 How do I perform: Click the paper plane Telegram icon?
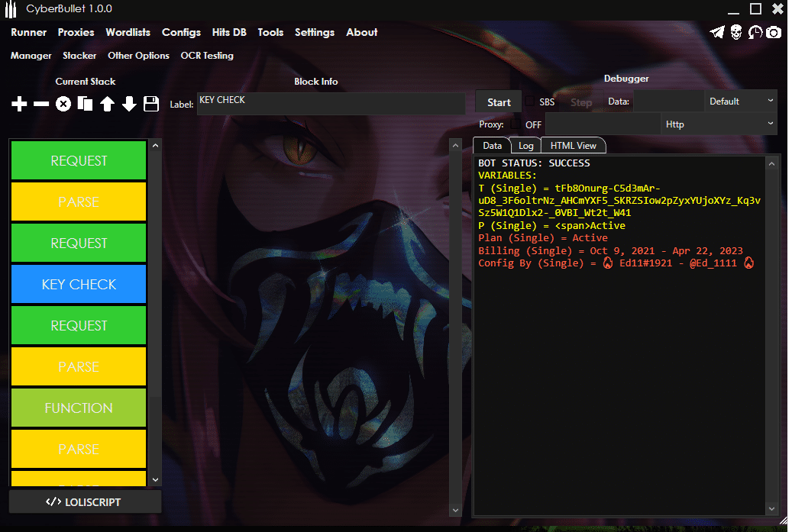click(x=716, y=32)
